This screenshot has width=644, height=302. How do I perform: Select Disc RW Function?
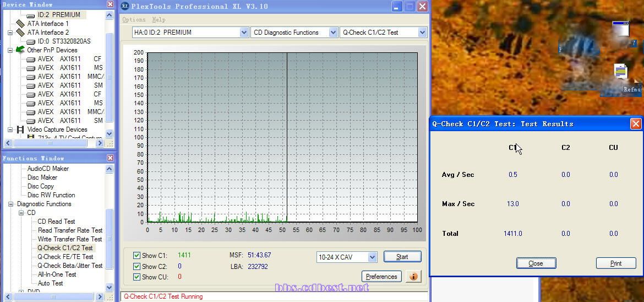coord(51,195)
